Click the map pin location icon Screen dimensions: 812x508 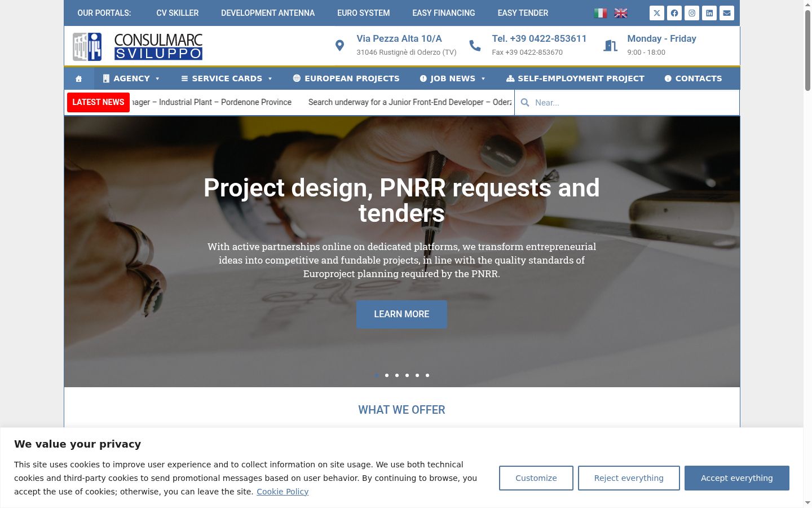pos(339,46)
